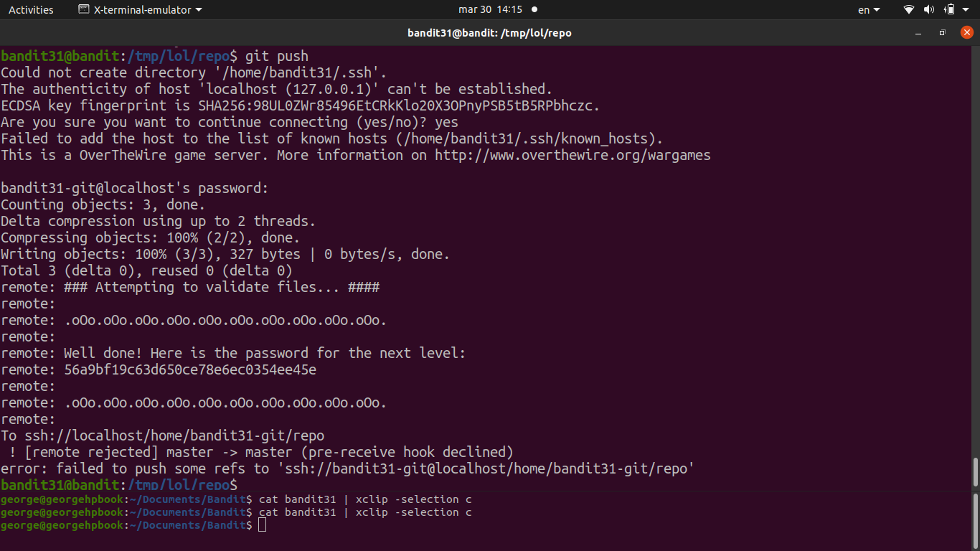This screenshot has height=551, width=980.
Task: Expand the 'en' keyboard language dropdown
Action: [x=869, y=10]
